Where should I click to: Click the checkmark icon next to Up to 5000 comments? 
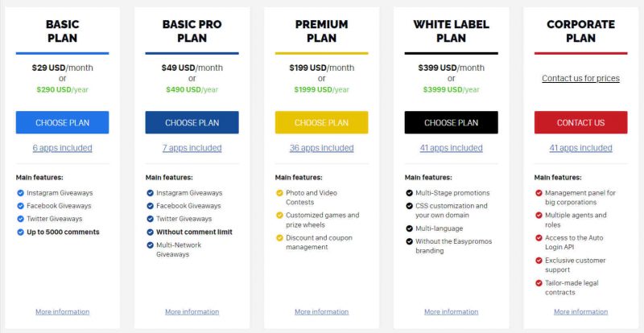coord(21,232)
